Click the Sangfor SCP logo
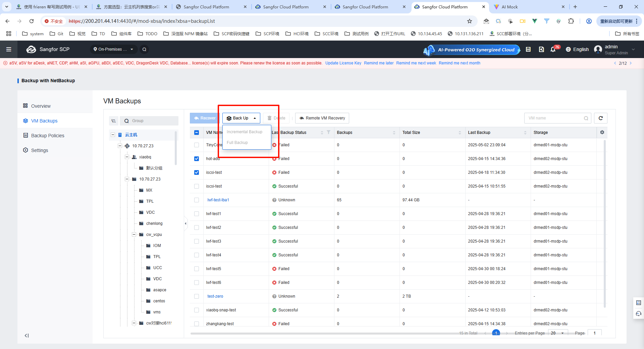Screen dimensions: 644x349 pos(48,49)
